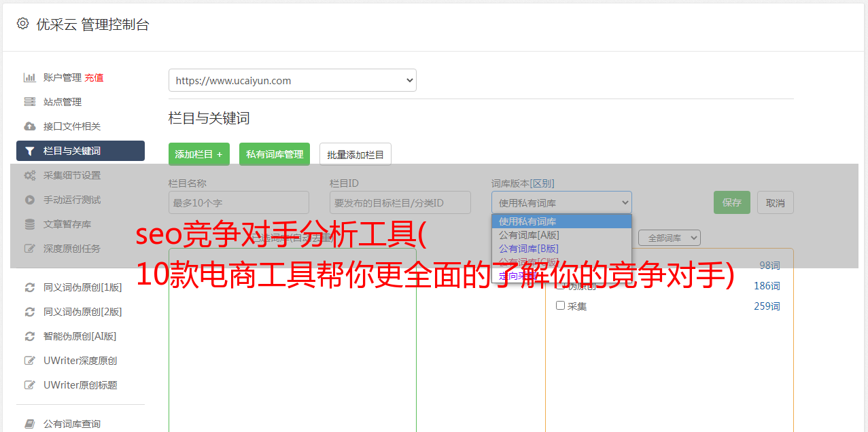
Task: Open the 全部词库 filter dropdown
Action: 670,238
